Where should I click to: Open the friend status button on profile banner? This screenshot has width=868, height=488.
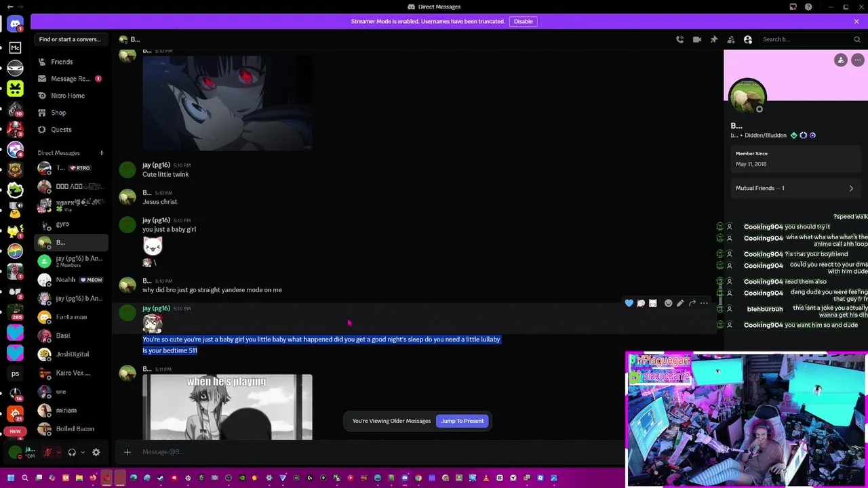841,60
